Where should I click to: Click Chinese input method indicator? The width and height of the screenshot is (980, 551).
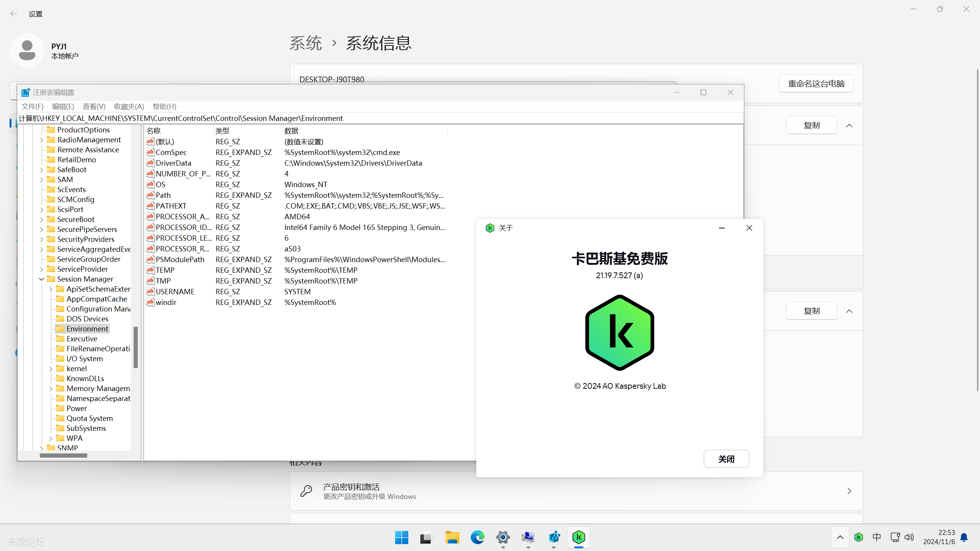point(877,538)
